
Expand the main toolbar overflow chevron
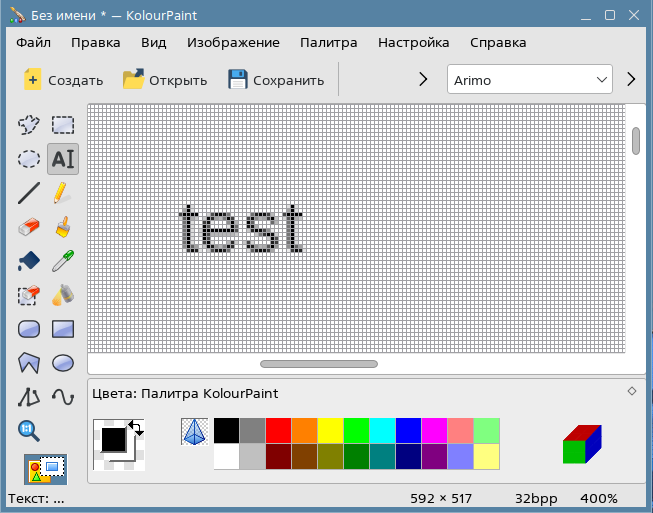(x=422, y=80)
